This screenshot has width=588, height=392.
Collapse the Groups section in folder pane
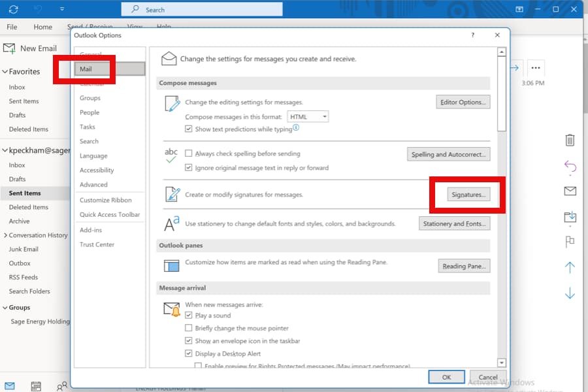5,307
